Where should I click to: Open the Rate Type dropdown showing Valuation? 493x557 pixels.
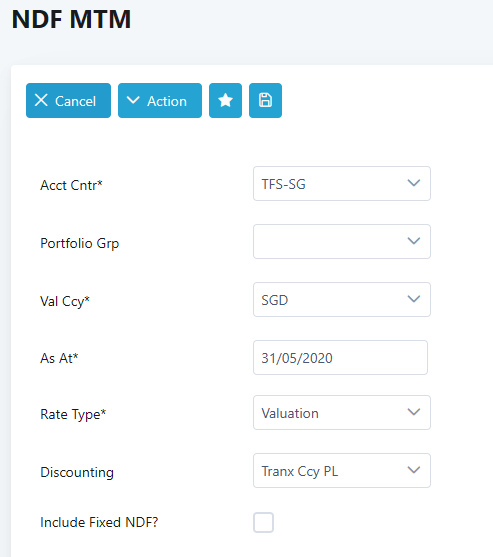(342, 412)
